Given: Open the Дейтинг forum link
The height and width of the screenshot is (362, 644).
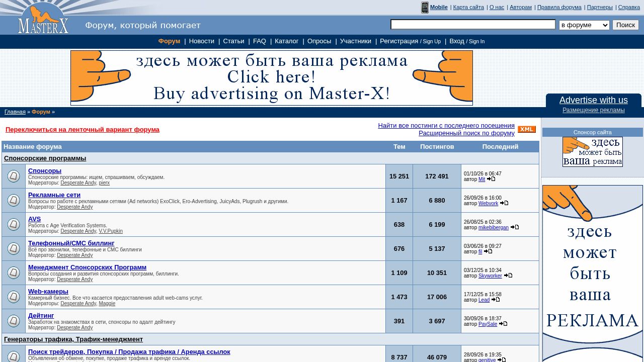Looking at the screenshot, I should click(41, 316).
